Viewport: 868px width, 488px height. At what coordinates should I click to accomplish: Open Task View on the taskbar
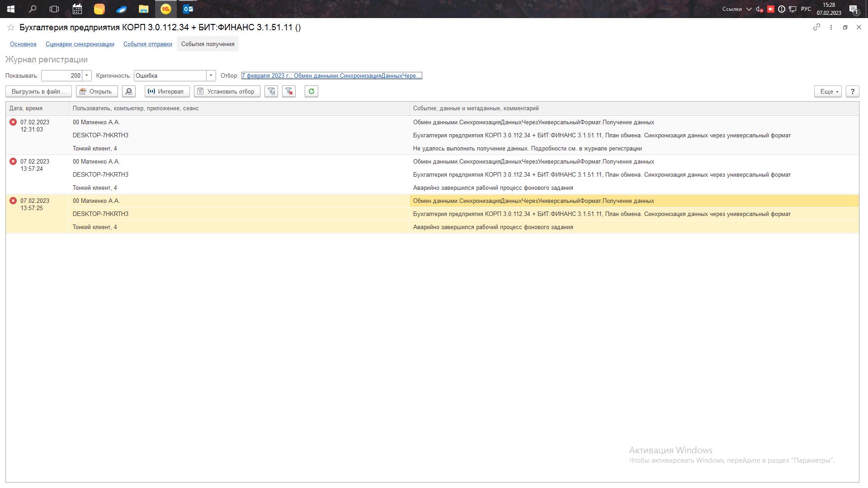pos(54,9)
